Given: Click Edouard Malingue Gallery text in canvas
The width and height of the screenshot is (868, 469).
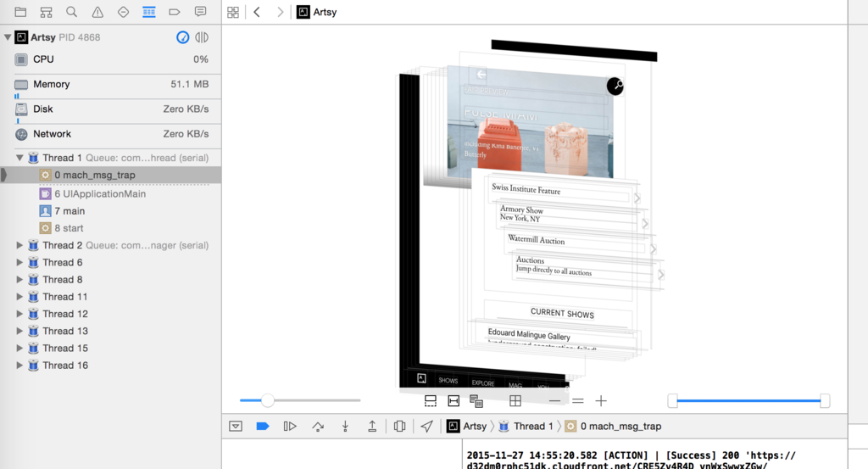Looking at the screenshot, I should tap(529, 334).
